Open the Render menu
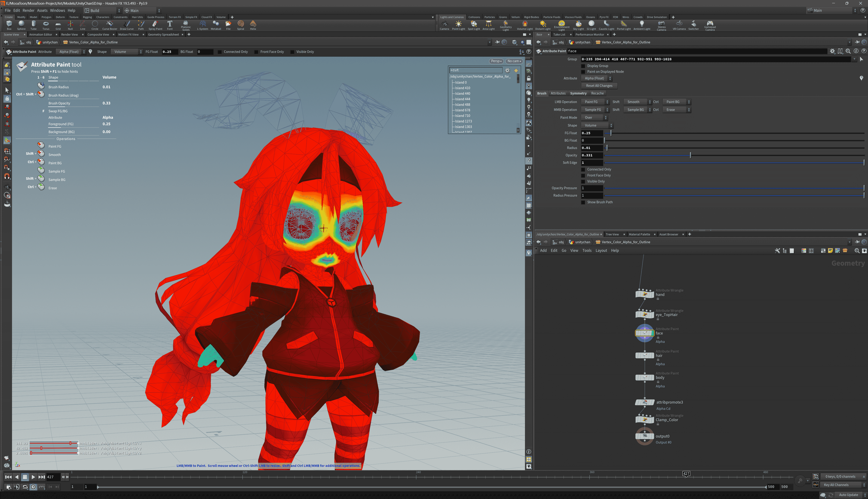 (28, 11)
